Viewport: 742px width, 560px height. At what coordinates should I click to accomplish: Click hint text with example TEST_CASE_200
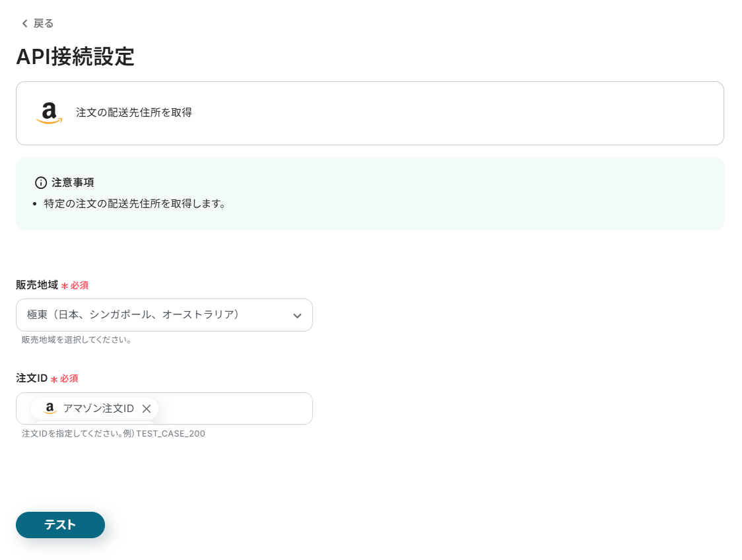[114, 434]
